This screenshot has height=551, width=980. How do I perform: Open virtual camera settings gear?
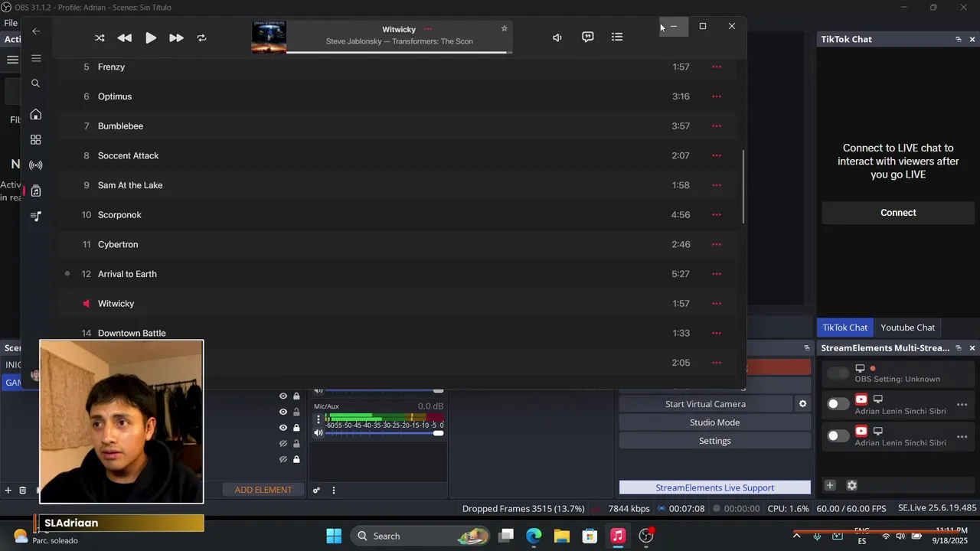tap(802, 404)
